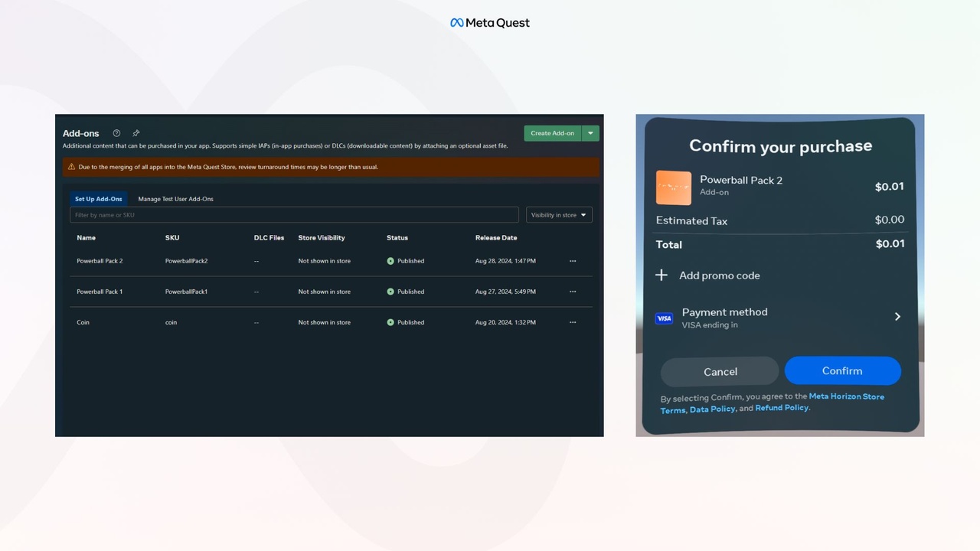Image resolution: width=980 pixels, height=551 pixels.
Task: Click the Published status icon for Powerball Pack 2
Action: 390,261
